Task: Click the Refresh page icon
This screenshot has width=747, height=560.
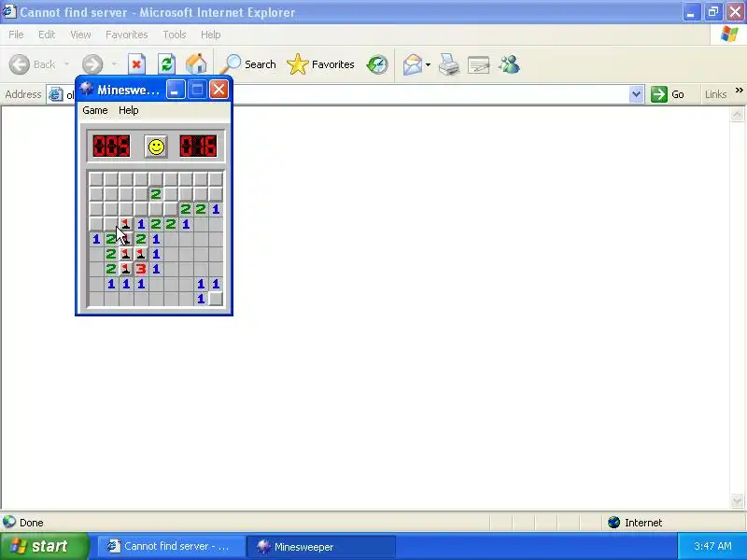Action: (x=166, y=64)
